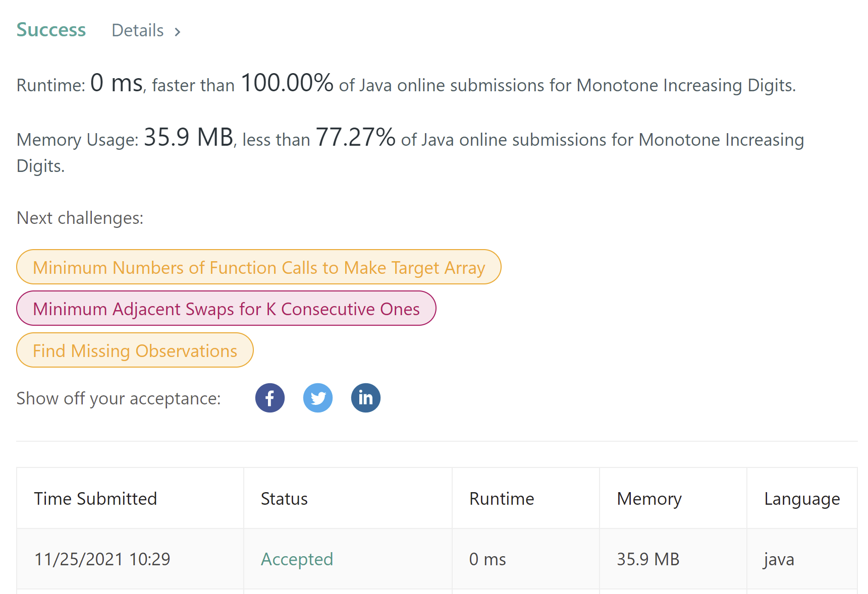
Task: Share acceptance on LinkedIn
Action: pos(366,398)
